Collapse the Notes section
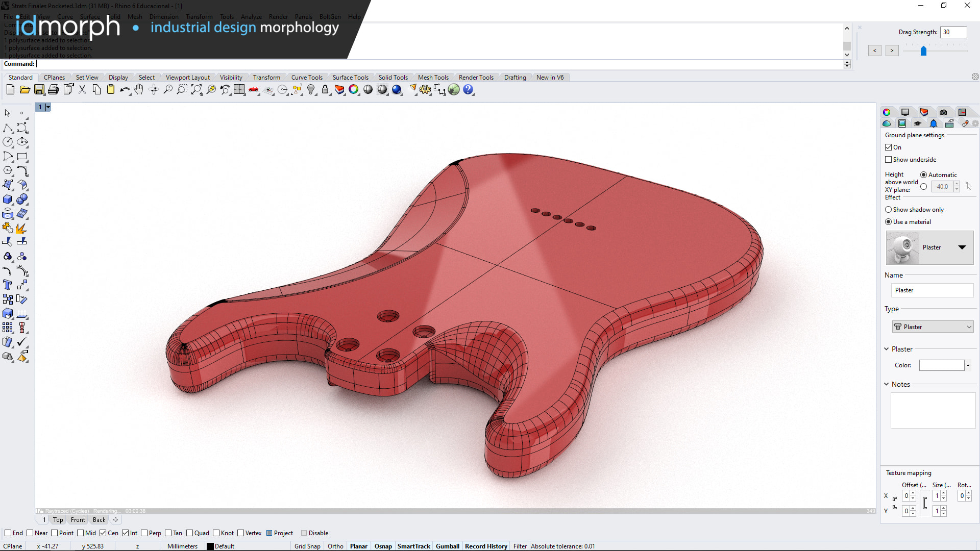Image resolution: width=980 pixels, height=551 pixels. [887, 384]
